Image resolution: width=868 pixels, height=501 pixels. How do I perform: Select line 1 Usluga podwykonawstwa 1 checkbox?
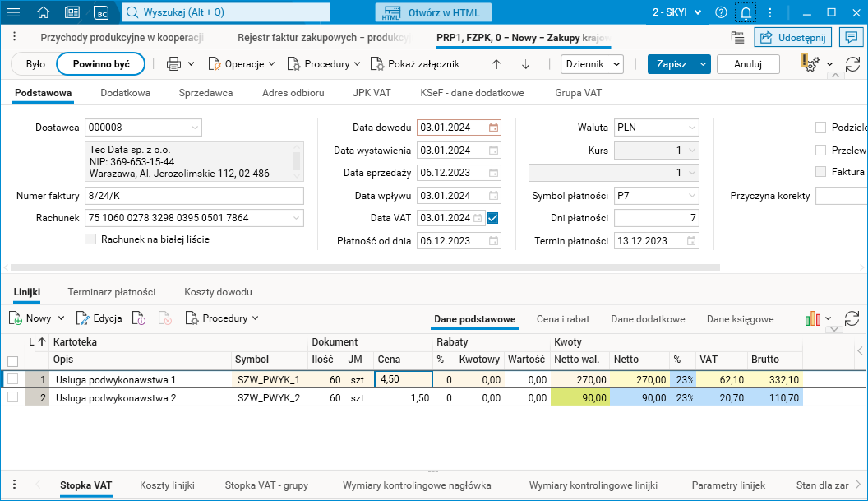[x=12, y=379]
